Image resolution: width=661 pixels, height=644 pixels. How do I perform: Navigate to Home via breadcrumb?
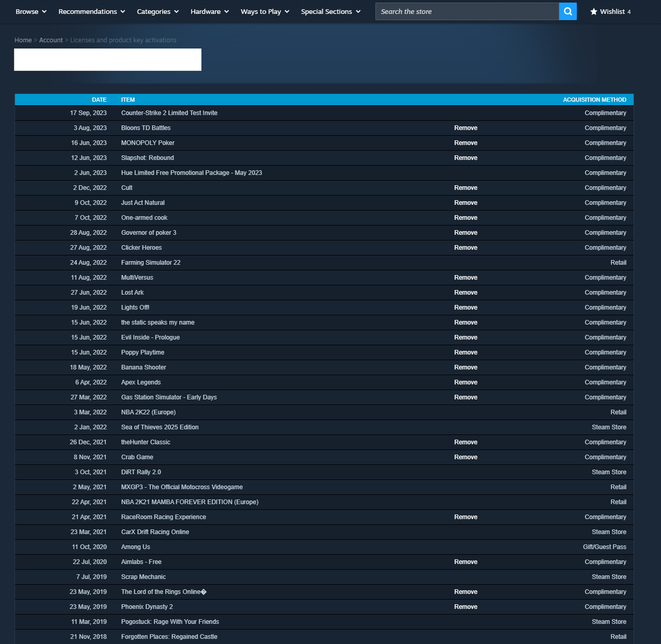click(x=23, y=40)
